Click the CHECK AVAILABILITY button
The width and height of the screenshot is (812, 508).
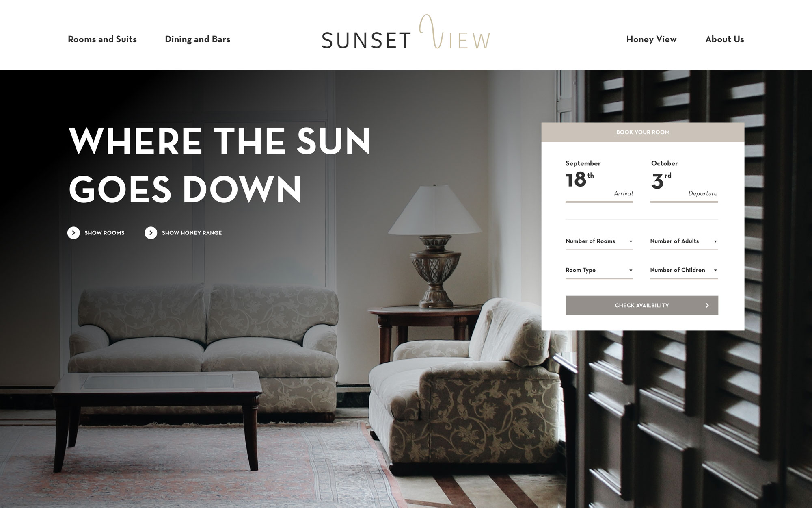[x=642, y=305]
